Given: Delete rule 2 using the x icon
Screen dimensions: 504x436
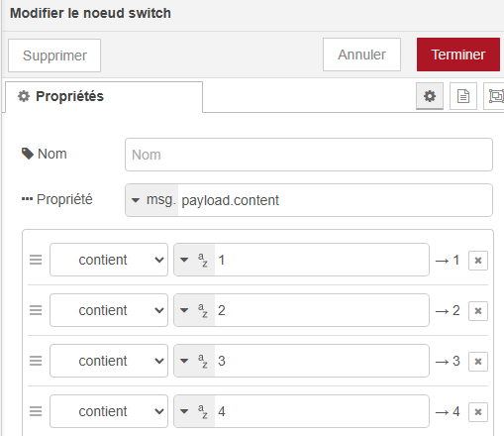Looking at the screenshot, I should pos(478,311).
